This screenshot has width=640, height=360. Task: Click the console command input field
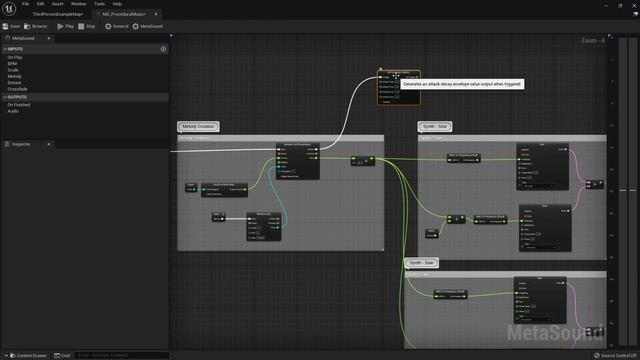click(x=121, y=356)
